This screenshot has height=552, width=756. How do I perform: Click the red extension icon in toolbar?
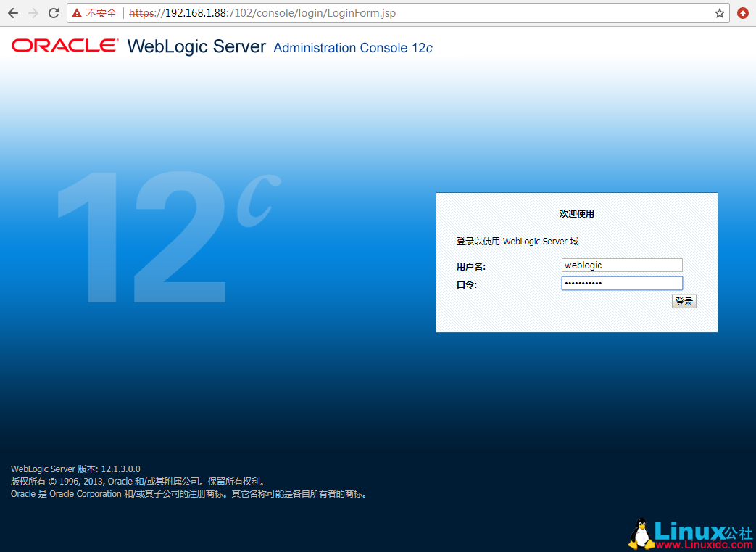point(743,13)
